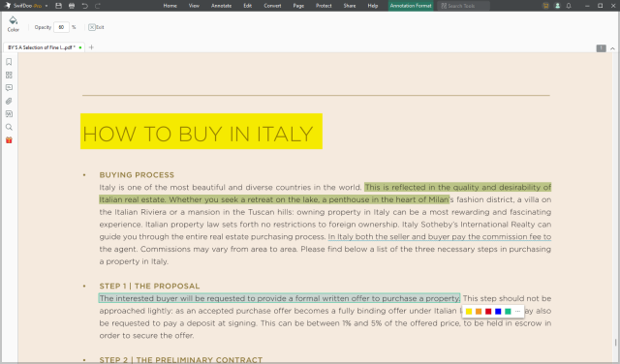The width and height of the screenshot is (620, 364).
Task: Open the Help menu tab
Action: click(372, 6)
